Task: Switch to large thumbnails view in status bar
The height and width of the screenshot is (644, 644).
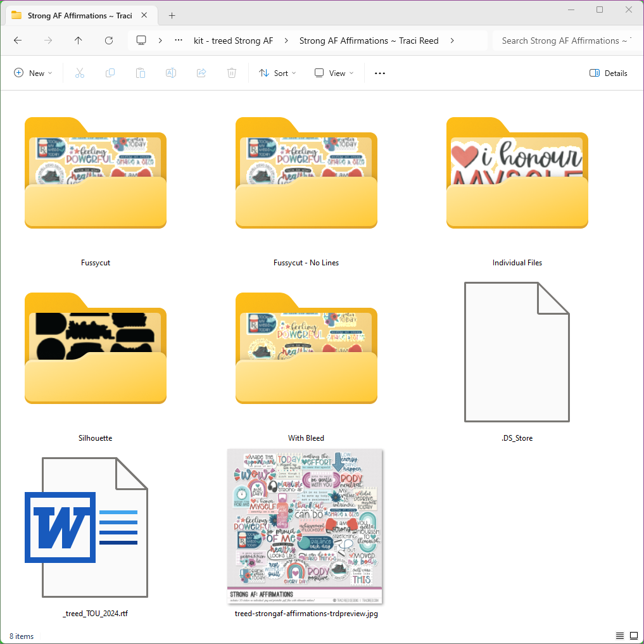Action: 634,636
